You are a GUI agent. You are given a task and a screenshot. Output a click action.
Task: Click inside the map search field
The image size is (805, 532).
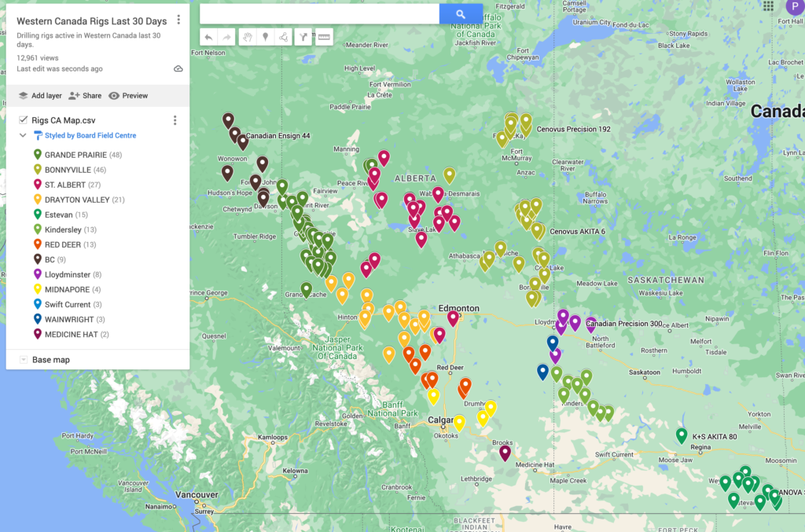tap(319, 14)
